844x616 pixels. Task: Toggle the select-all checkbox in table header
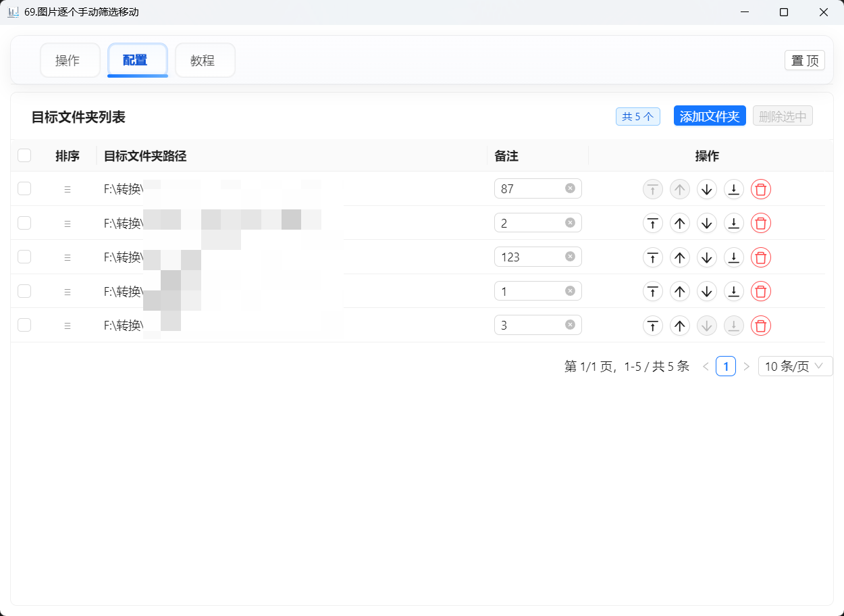24,156
